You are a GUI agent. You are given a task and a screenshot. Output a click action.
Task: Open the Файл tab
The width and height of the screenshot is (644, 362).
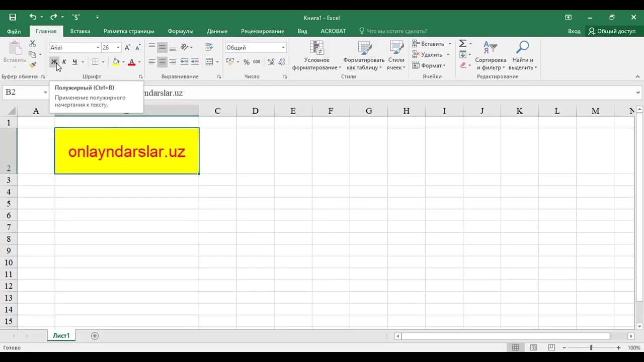[14, 31]
